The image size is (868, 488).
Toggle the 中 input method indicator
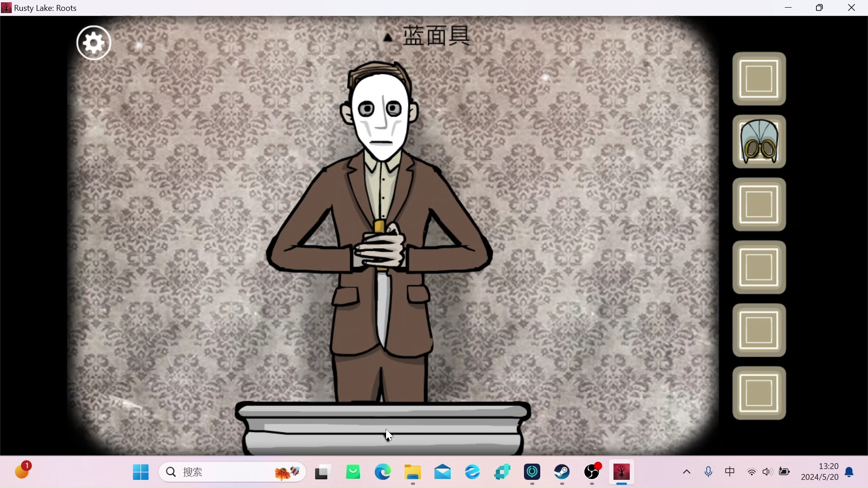click(x=730, y=472)
